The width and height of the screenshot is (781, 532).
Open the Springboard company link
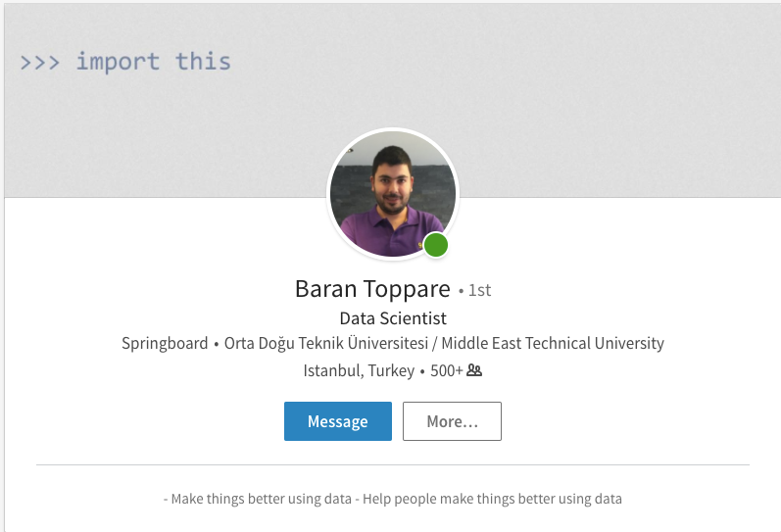[165, 343]
